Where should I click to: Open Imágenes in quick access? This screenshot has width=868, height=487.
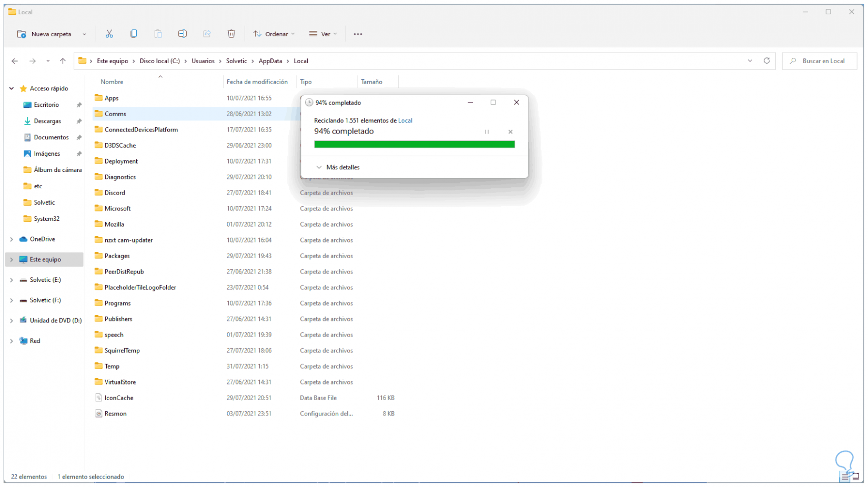[47, 154]
